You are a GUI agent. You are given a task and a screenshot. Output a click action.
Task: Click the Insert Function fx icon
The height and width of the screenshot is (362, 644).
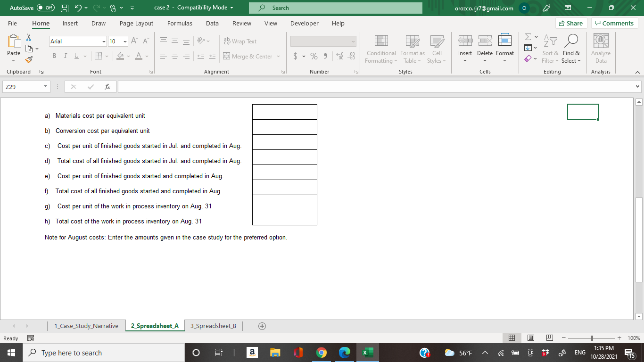coord(107,87)
